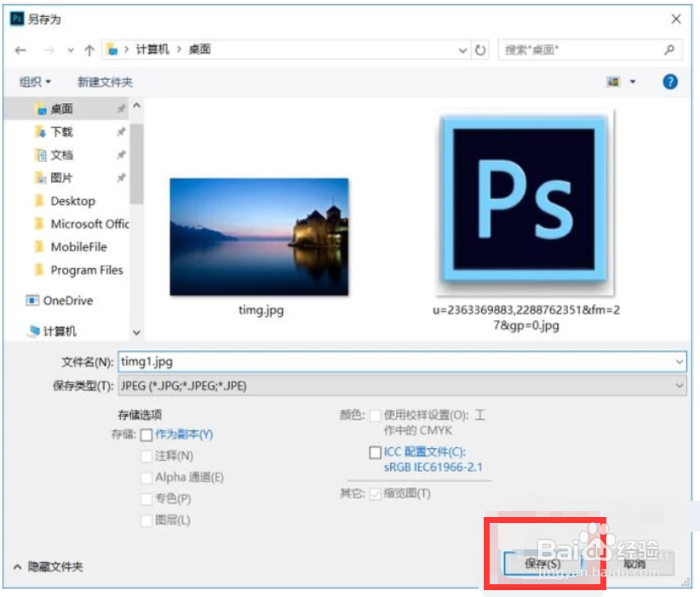Expand the 文件名 dropdown arrow
The width and height of the screenshot is (700, 597).
point(679,362)
